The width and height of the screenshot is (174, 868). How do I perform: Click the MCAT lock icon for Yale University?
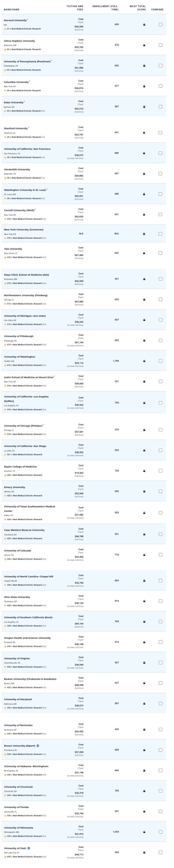pos(144,253)
